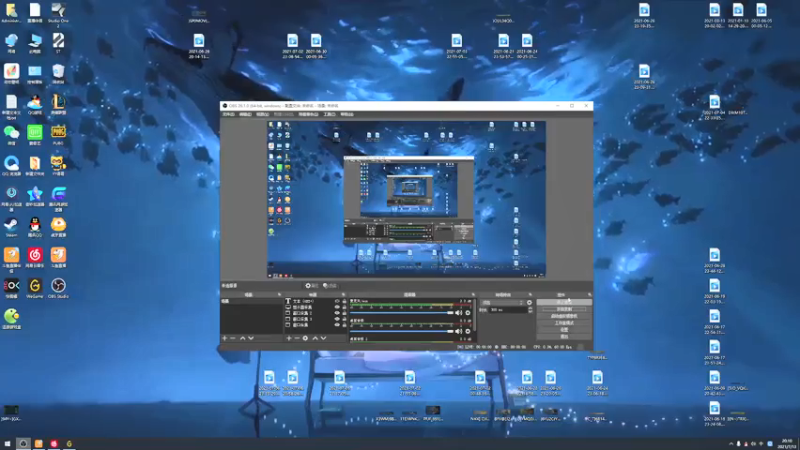
Task: Click the taskbar clock
Action: coord(787,444)
